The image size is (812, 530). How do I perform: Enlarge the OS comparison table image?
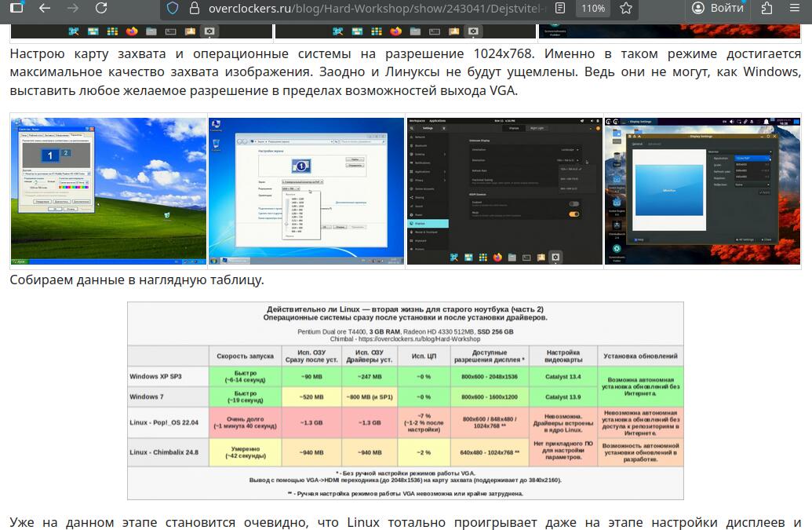[x=406, y=400]
